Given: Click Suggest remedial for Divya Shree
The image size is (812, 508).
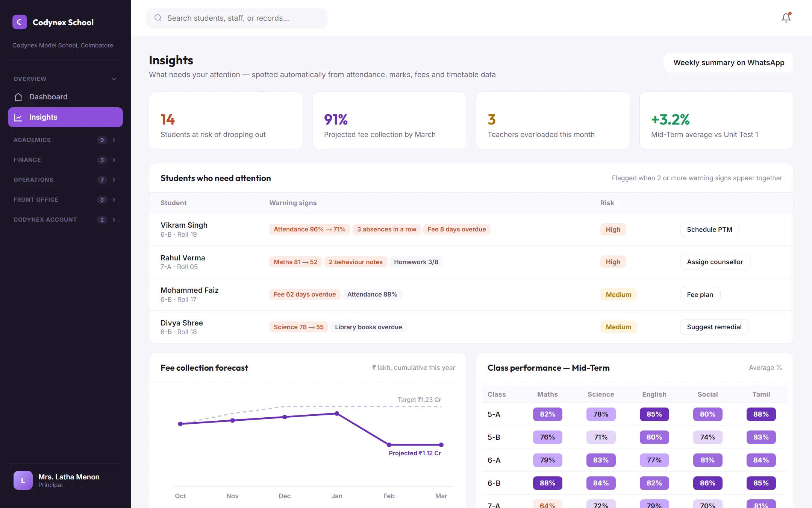Looking at the screenshot, I should pyautogui.click(x=714, y=327).
